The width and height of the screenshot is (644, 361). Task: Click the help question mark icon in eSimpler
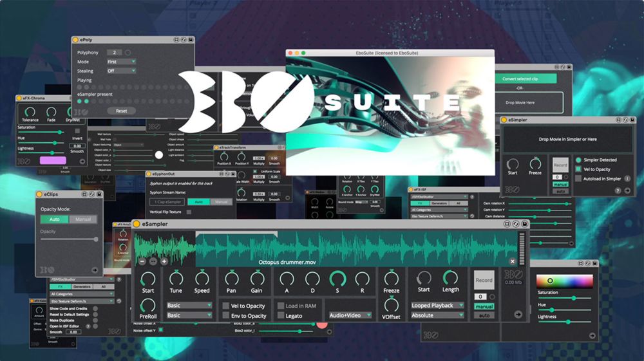(x=618, y=190)
